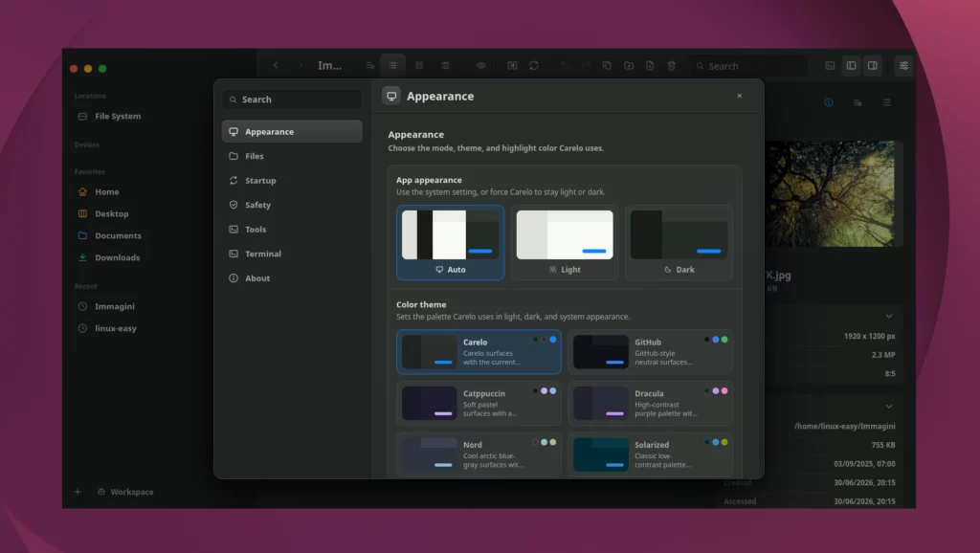Choose the GitHub color theme
980x553 pixels.
tap(651, 352)
